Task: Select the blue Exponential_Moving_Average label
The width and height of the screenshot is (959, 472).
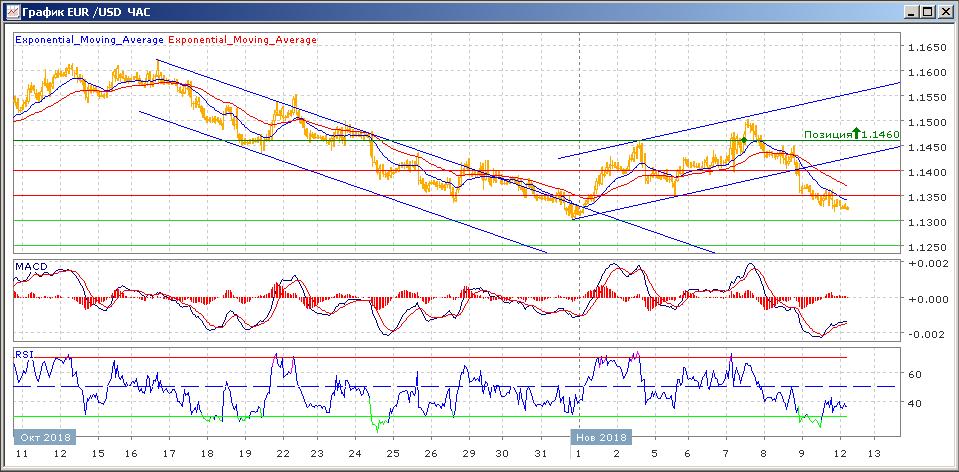Action: pos(89,40)
